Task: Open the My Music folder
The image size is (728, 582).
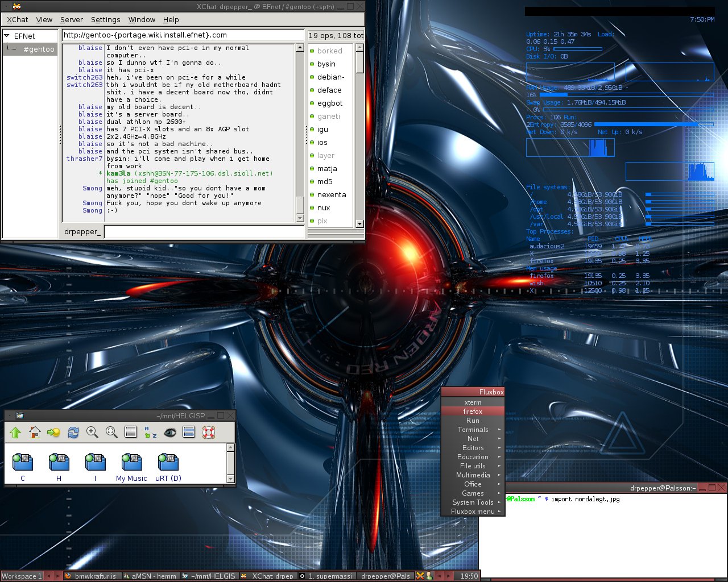Action: click(131, 467)
